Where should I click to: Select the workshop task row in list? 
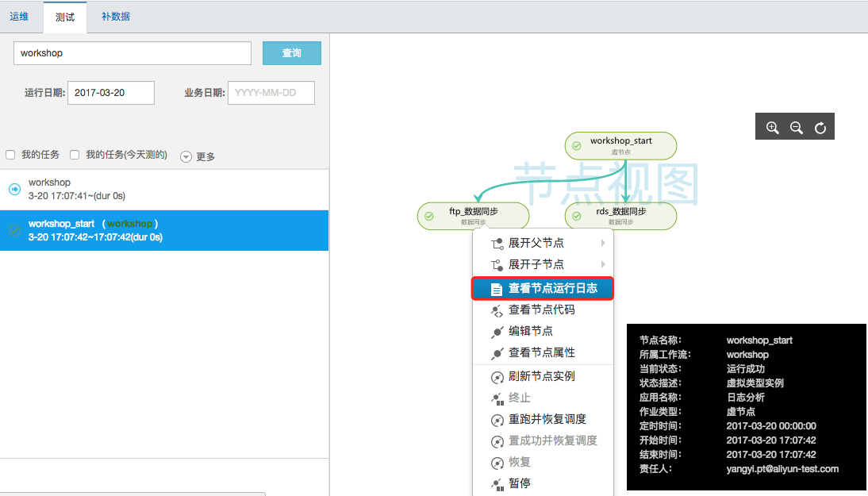pyautogui.click(x=164, y=190)
